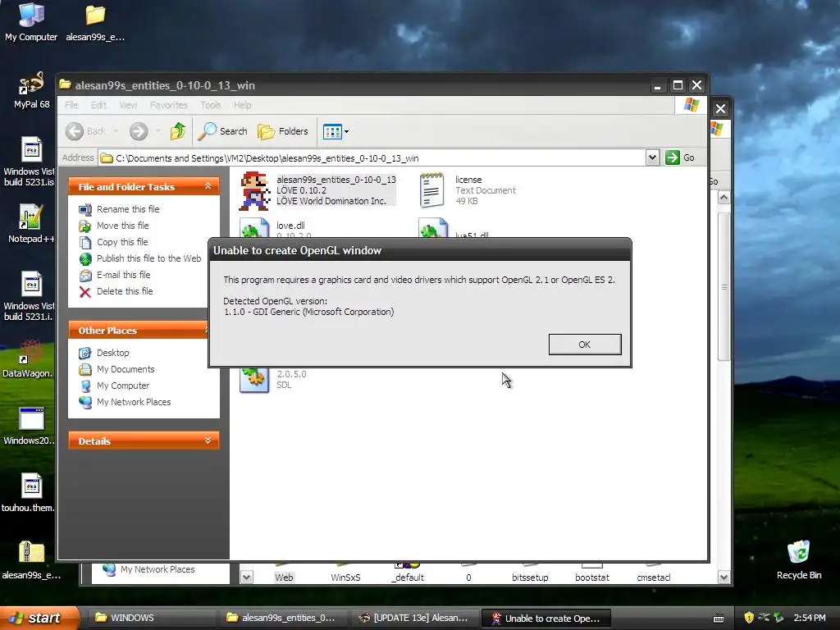Select the DataWagon desktop shortcut
Screen dimensions: 840x630
(28, 358)
